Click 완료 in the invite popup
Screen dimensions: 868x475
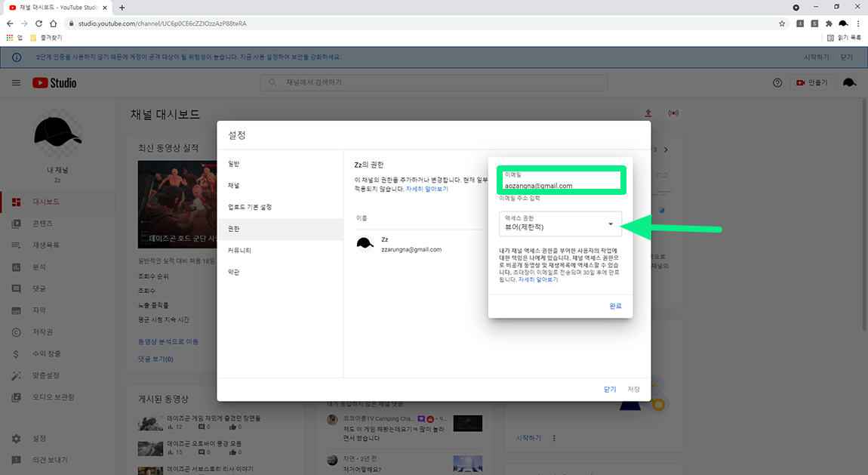pos(615,306)
